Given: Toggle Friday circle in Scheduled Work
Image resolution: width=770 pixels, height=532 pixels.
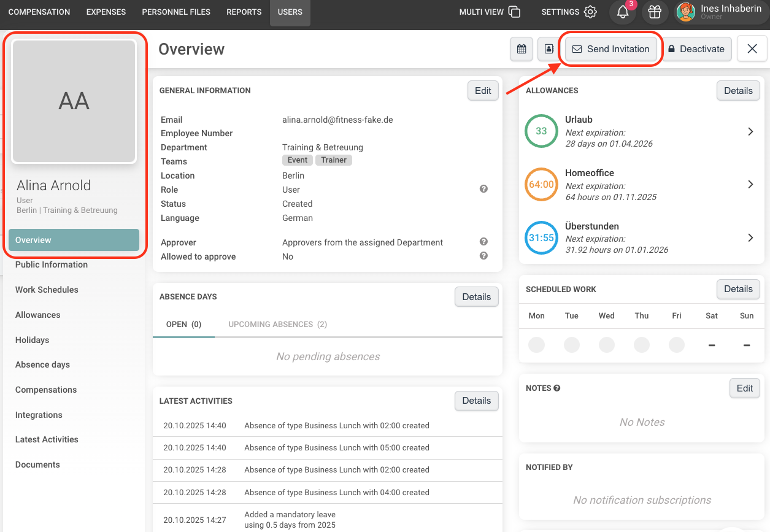Looking at the screenshot, I should [x=677, y=345].
